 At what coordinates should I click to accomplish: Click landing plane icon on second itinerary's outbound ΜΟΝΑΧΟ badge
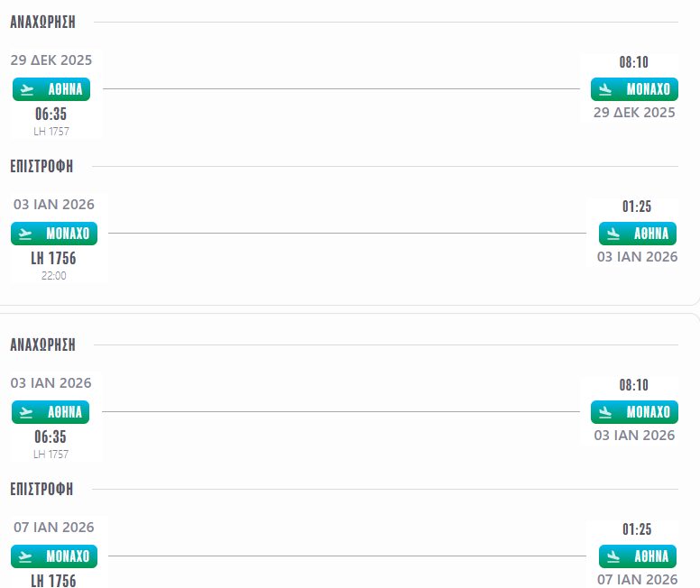pos(607,412)
